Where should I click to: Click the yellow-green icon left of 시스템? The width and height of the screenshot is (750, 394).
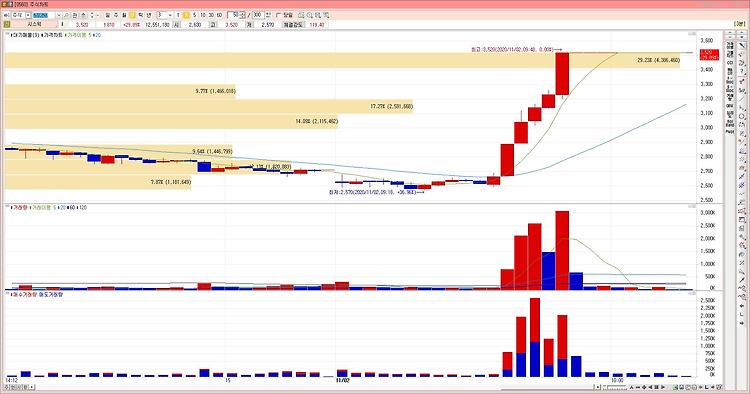click(x=6, y=24)
